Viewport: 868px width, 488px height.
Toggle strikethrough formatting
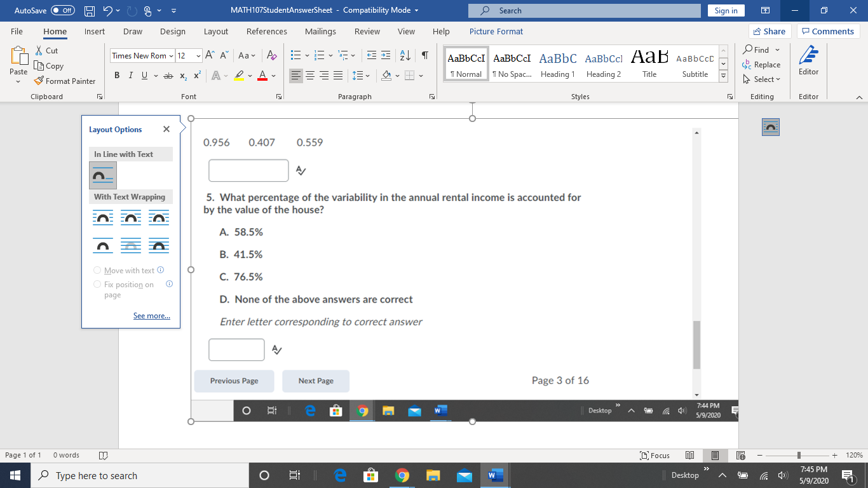point(168,75)
